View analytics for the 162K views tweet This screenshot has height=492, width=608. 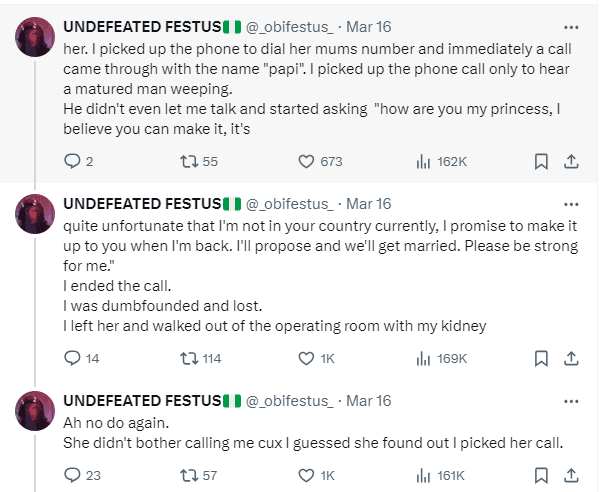pyautogui.click(x=422, y=161)
